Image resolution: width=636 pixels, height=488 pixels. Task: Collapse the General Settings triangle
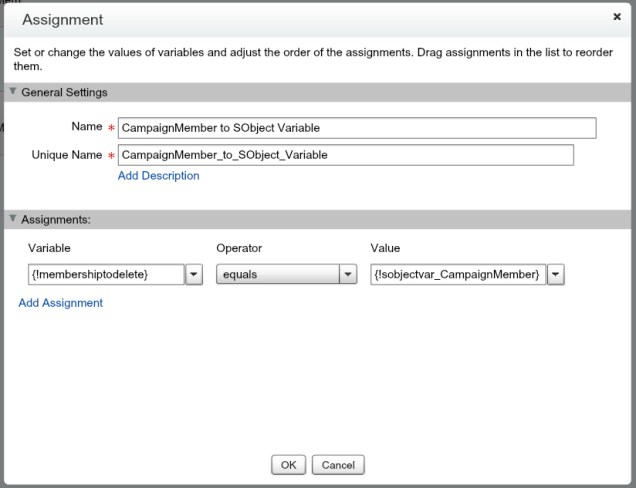(x=12, y=92)
